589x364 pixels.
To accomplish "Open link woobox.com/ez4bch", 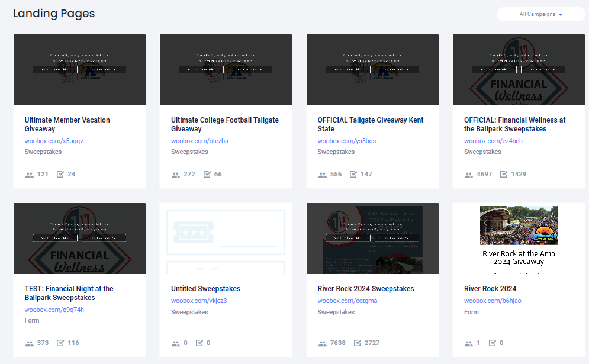I will tap(493, 141).
